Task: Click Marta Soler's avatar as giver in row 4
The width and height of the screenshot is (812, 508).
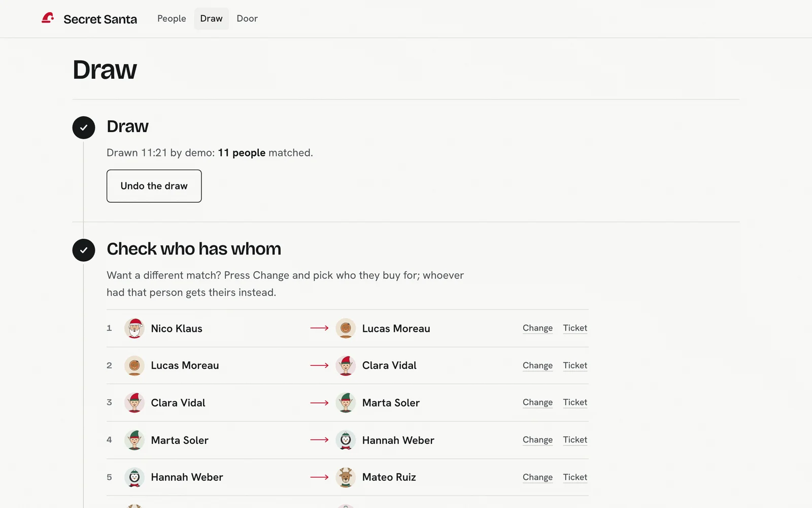Action: (x=134, y=440)
